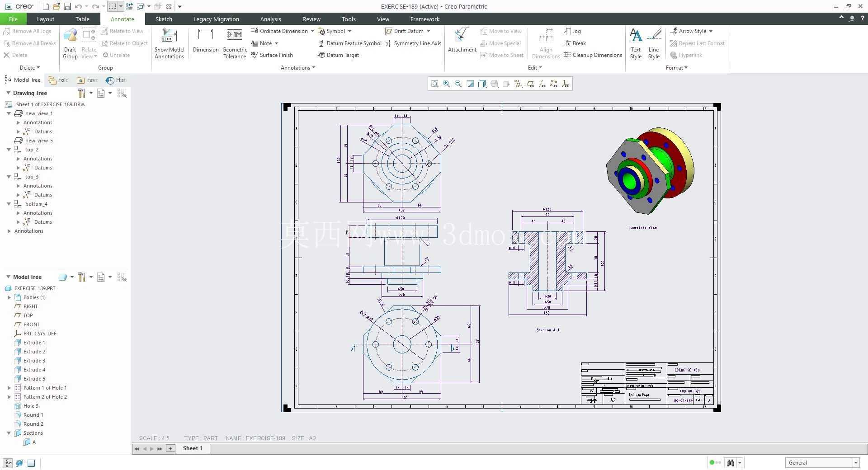Click the Attachment tool
This screenshot has width=868, height=470.
(462, 41)
